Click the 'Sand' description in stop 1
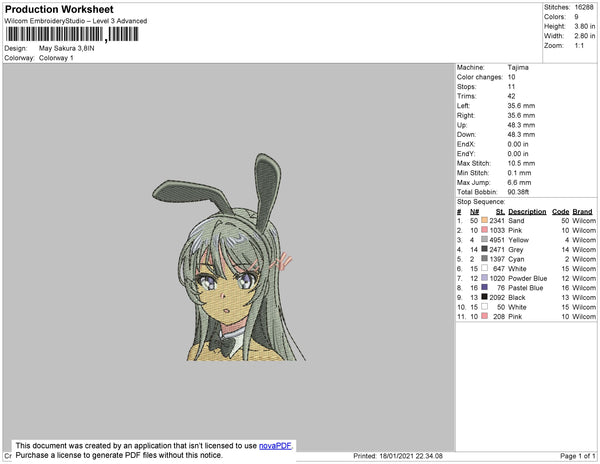This screenshot has width=600, height=464. coord(516,221)
